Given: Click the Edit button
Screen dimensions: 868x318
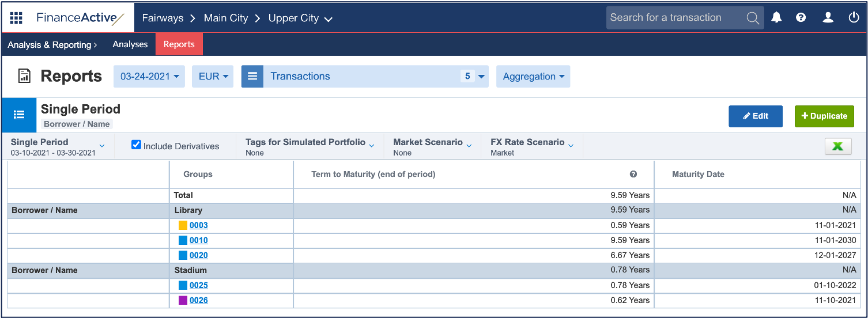Looking at the screenshot, I should (755, 116).
